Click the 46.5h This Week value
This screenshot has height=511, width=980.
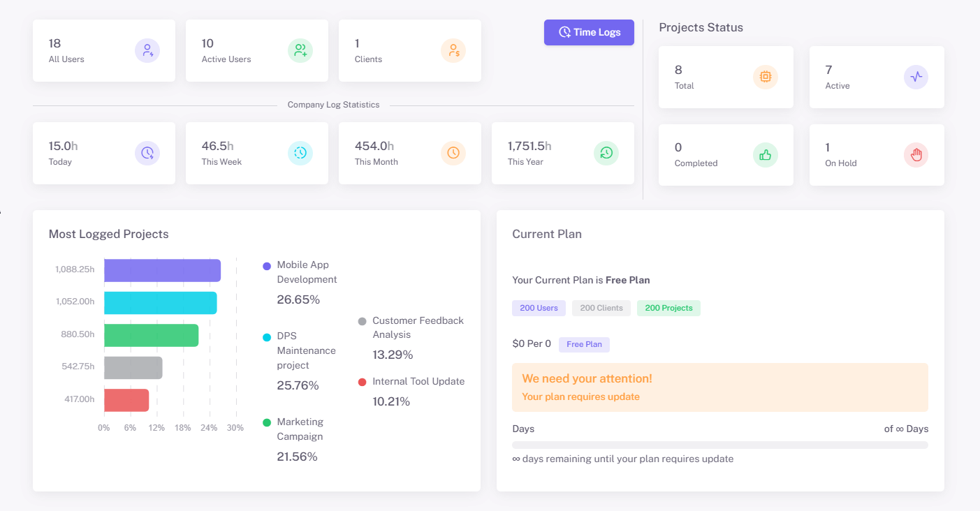click(217, 146)
